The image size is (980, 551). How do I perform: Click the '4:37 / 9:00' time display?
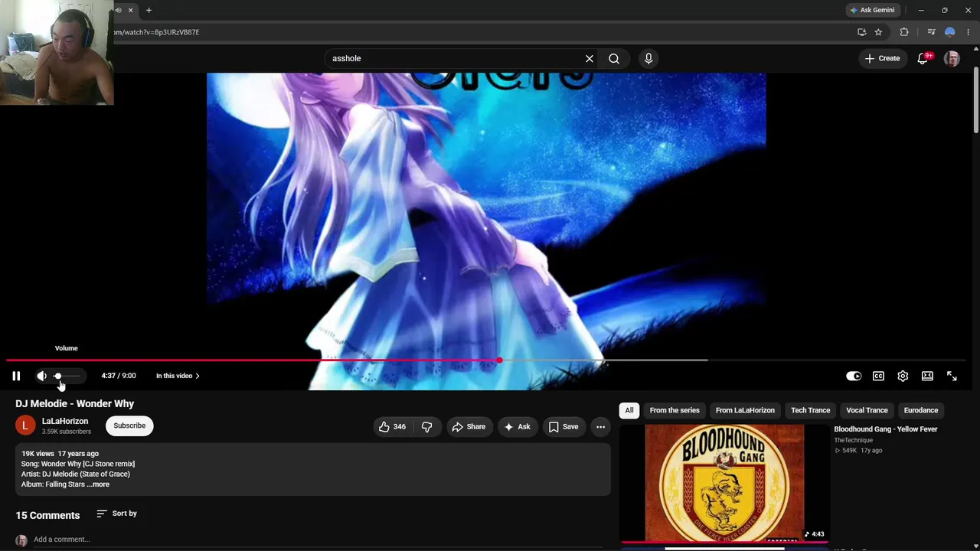[x=119, y=376]
